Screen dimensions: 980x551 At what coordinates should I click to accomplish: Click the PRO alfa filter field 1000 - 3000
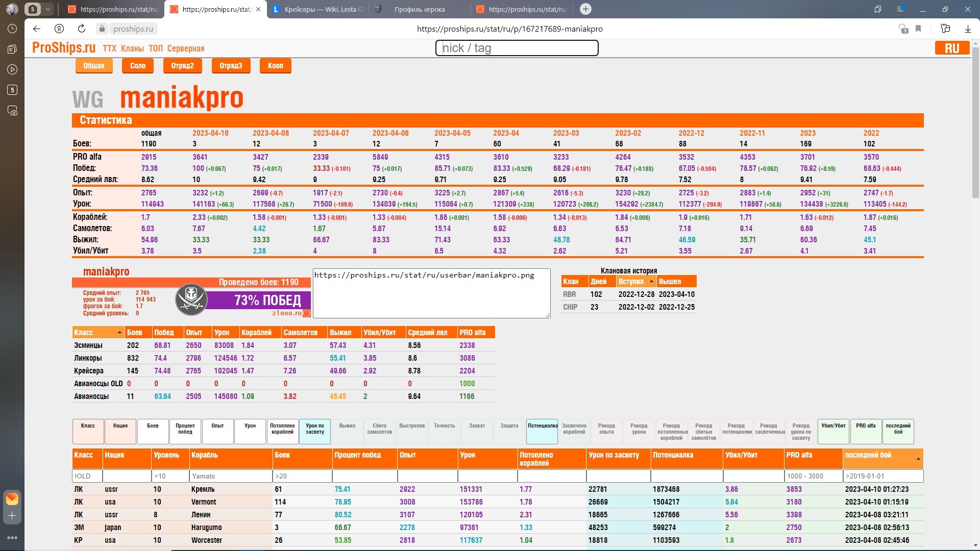click(814, 476)
